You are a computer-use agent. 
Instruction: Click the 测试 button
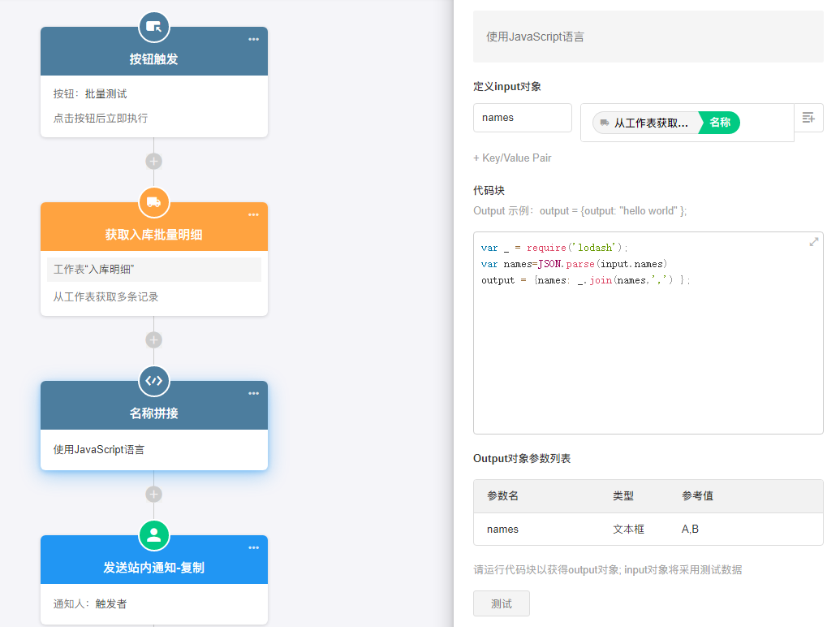click(501, 603)
